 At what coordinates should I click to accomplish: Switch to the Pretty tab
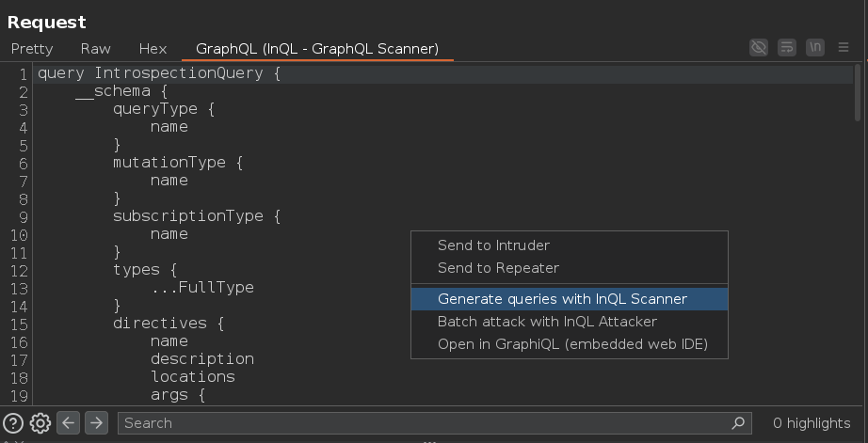coord(32,49)
